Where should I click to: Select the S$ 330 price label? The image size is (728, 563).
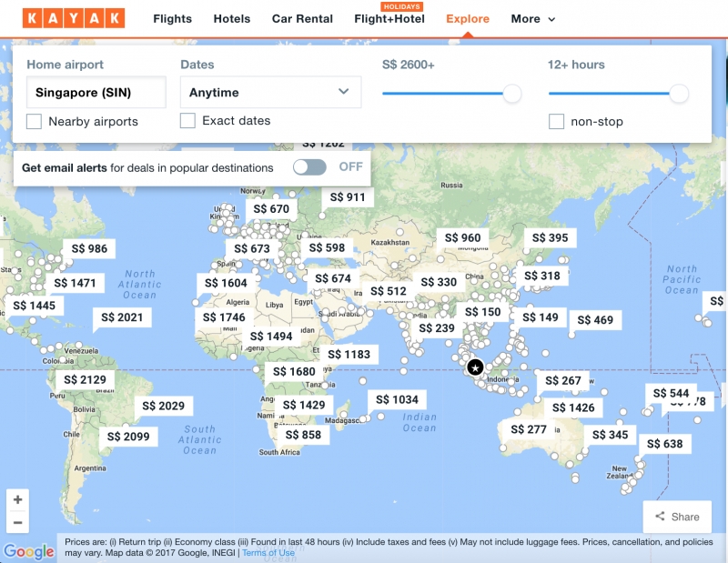tap(439, 282)
